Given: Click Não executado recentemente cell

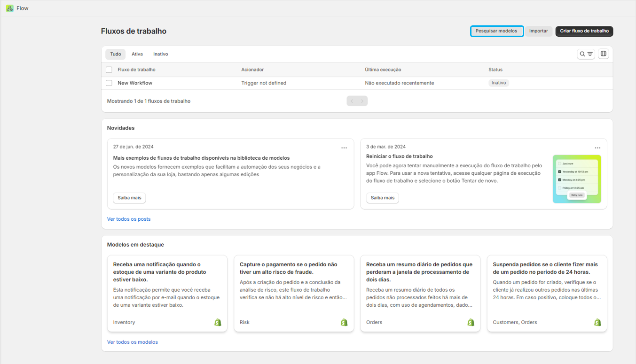Looking at the screenshot, I should point(400,83).
